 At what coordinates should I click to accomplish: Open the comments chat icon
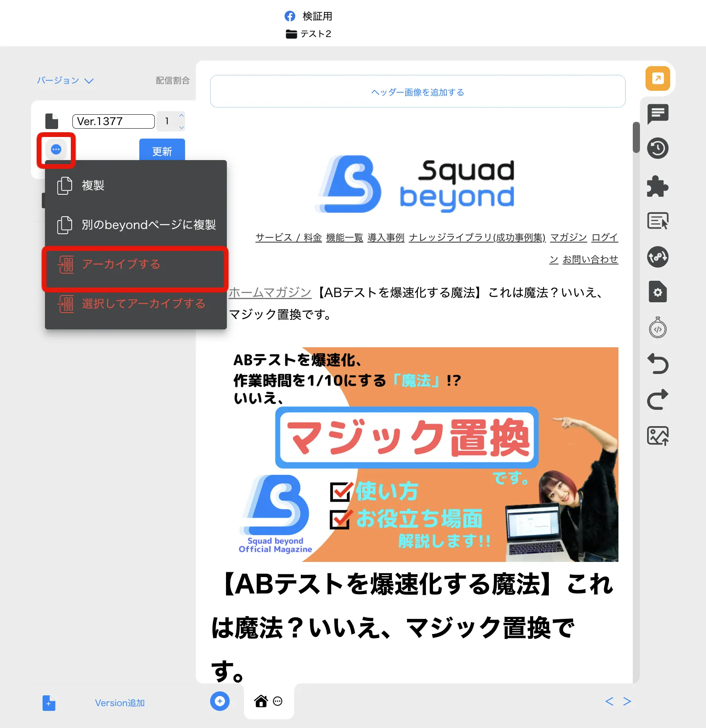[x=657, y=114]
